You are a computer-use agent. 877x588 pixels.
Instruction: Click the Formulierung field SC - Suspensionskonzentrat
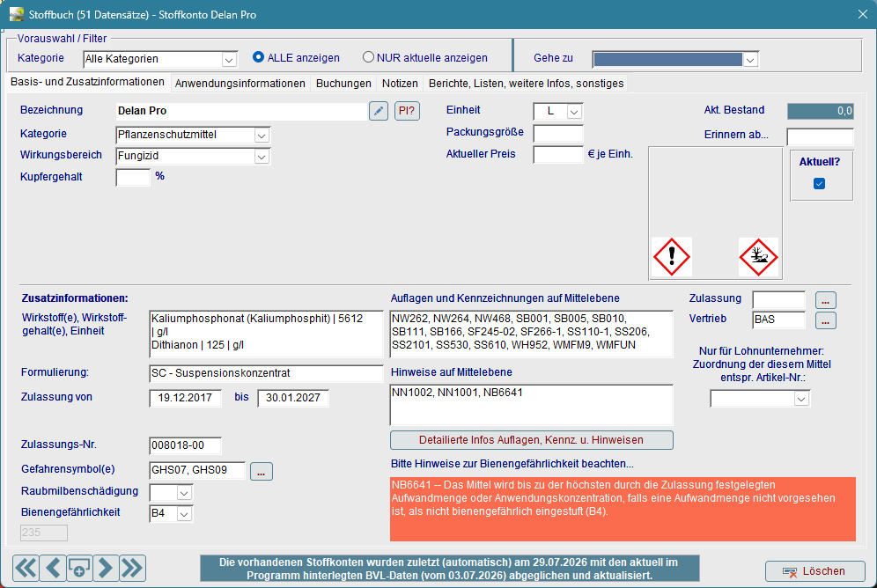point(266,373)
